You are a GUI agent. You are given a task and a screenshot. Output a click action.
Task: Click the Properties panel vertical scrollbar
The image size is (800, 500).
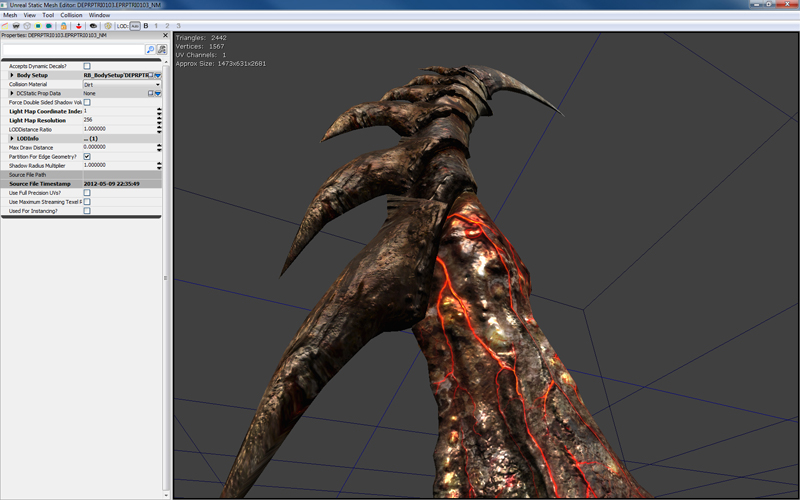pyautogui.click(x=166, y=278)
